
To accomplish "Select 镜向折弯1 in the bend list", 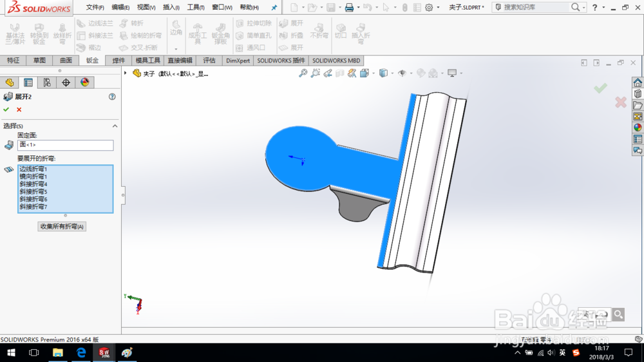I will [33, 176].
